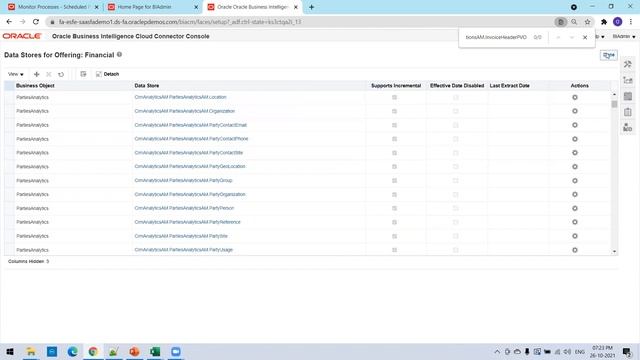
Task: Switch to Monitor Processes - Scheduled tab
Action: pos(53,7)
